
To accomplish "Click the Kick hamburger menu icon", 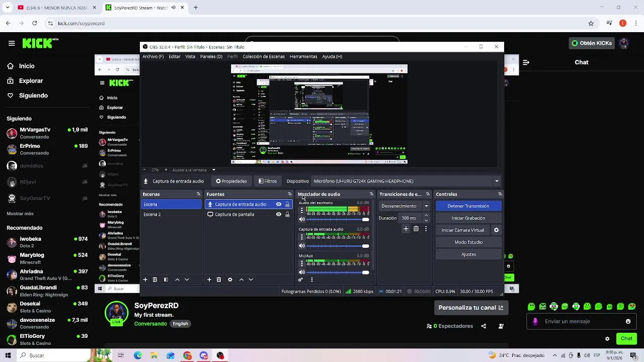I will coord(11,43).
